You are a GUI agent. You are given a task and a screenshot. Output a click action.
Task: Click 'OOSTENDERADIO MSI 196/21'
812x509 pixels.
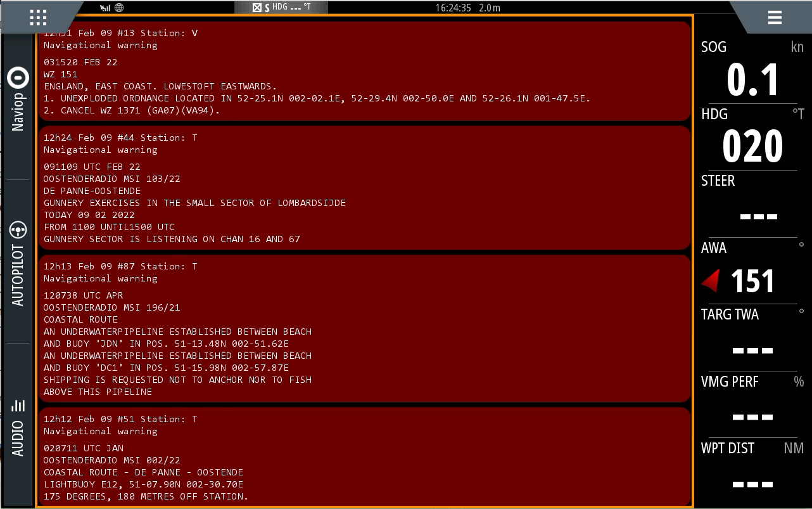pyautogui.click(x=112, y=307)
